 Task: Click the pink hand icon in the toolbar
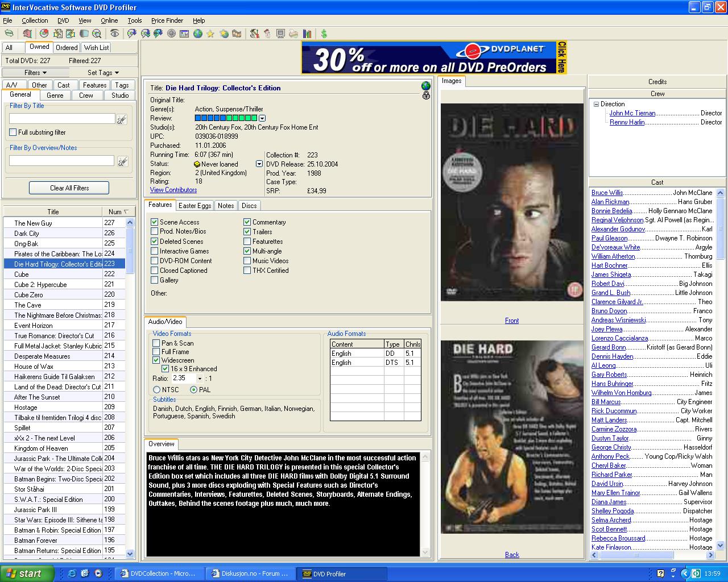tap(27, 34)
